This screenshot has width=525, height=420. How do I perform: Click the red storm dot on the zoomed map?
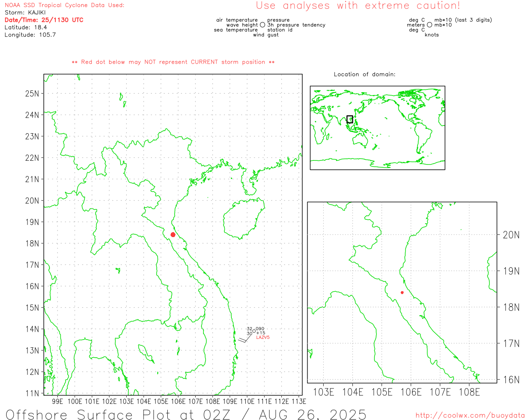click(402, 292)
